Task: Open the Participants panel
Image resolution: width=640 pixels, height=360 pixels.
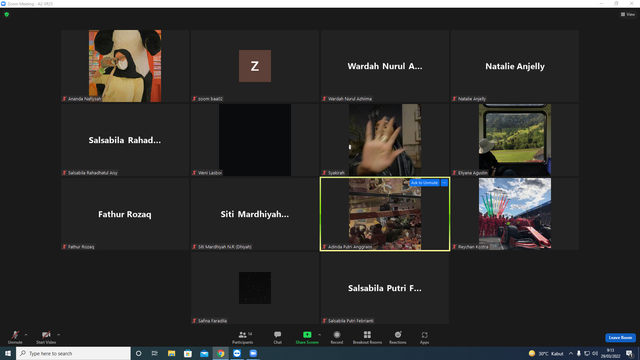Action: (243, 337)
